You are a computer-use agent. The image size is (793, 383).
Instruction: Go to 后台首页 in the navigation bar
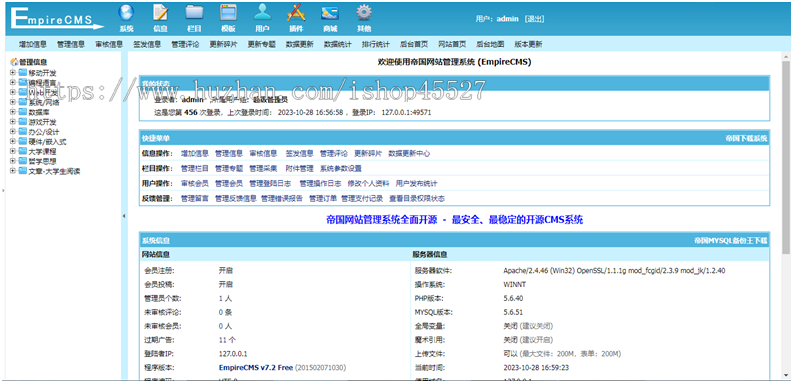[x=414, y=44]
